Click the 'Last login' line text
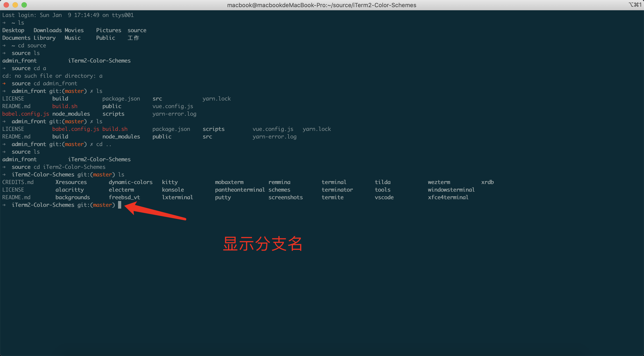The image size is (644, 356). (68, 15)
